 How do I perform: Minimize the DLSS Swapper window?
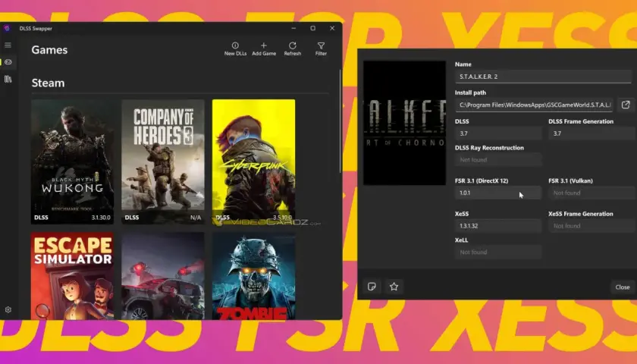coord(293,29)
